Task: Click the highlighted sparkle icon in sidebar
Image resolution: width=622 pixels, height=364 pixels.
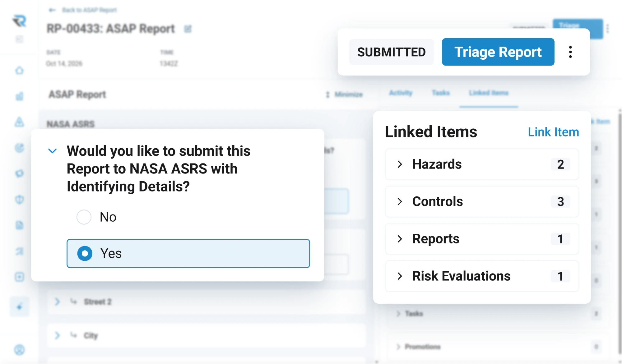Action: (x=19, y=307)
